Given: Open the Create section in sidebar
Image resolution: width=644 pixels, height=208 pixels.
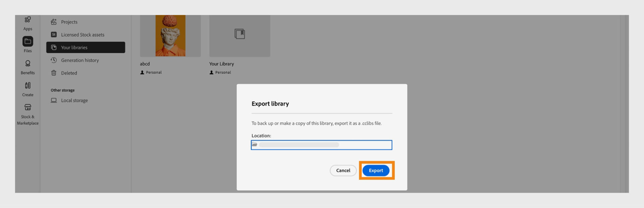Looking at the screenshot, I should [28, 89].
